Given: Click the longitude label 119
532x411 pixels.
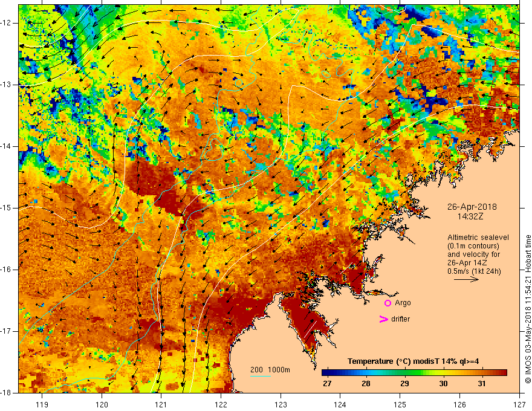Looking at the screenshot, I should [42, 404].
